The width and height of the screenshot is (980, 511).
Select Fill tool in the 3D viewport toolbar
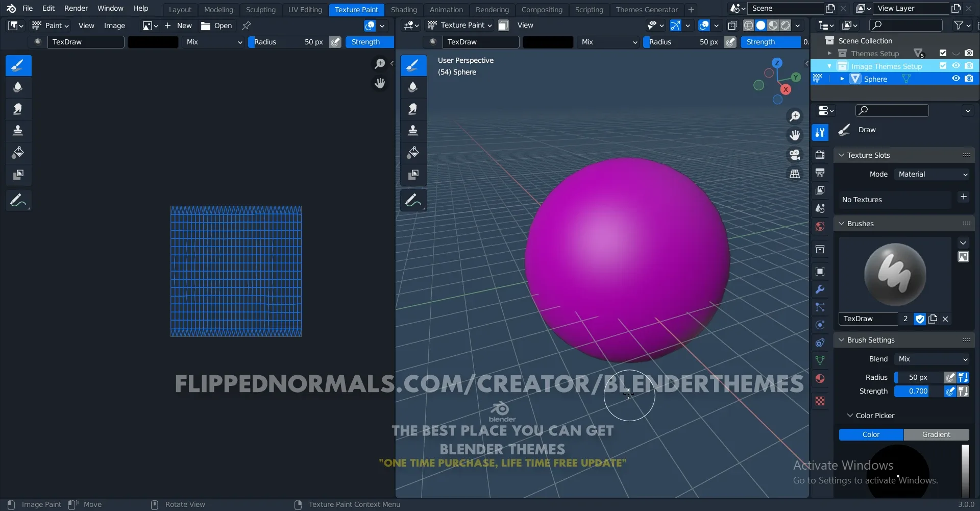(413, 152)
